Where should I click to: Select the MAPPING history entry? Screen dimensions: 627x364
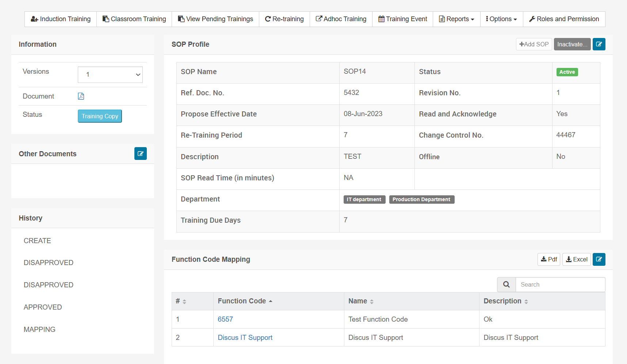tap(39, 329)
